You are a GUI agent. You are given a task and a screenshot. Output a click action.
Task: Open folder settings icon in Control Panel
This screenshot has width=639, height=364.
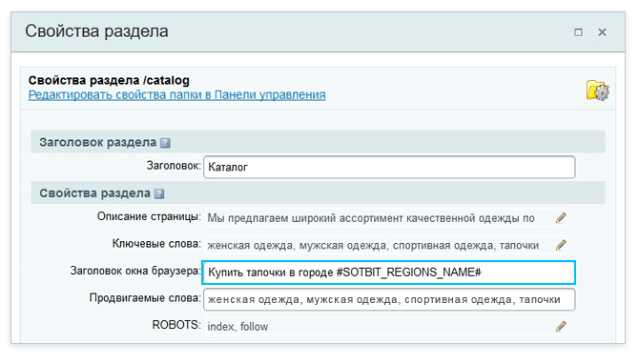(x=597, y=90)
